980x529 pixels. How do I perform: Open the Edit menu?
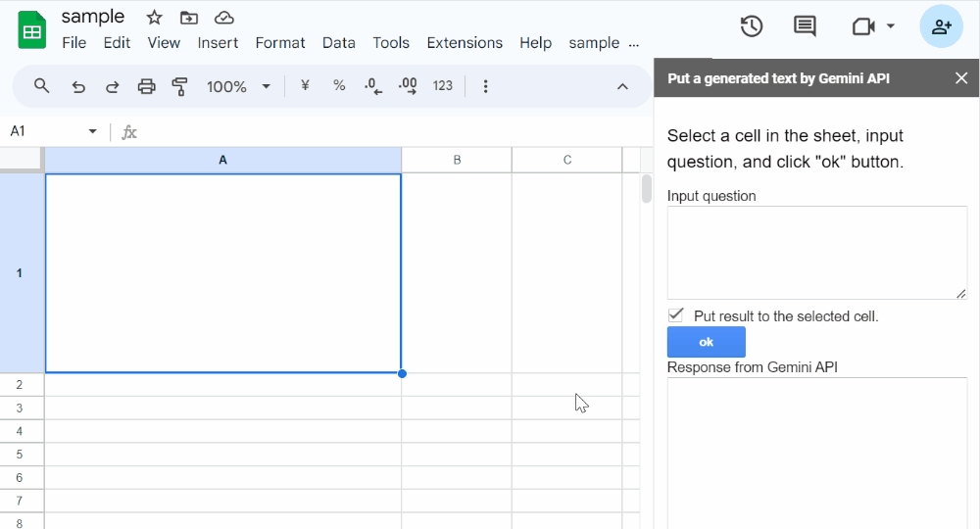117,42
